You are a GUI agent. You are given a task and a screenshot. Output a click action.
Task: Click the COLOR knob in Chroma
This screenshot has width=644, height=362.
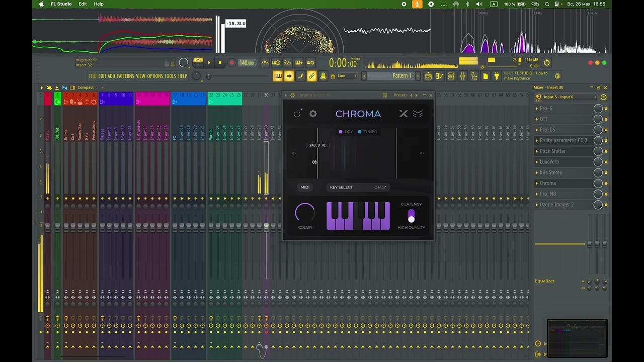click(x=305, y=213)
